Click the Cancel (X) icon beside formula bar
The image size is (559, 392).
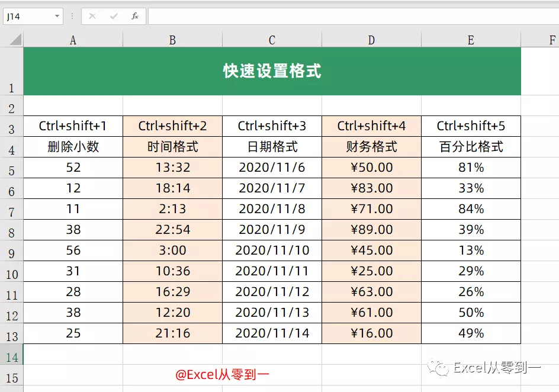tap(92, 16)
